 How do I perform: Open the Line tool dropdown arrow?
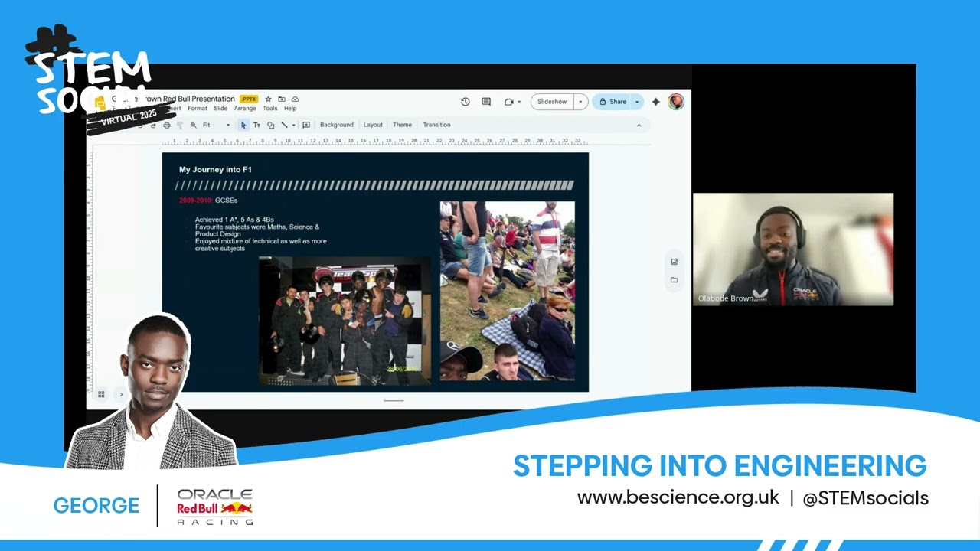tap(293, 125)
